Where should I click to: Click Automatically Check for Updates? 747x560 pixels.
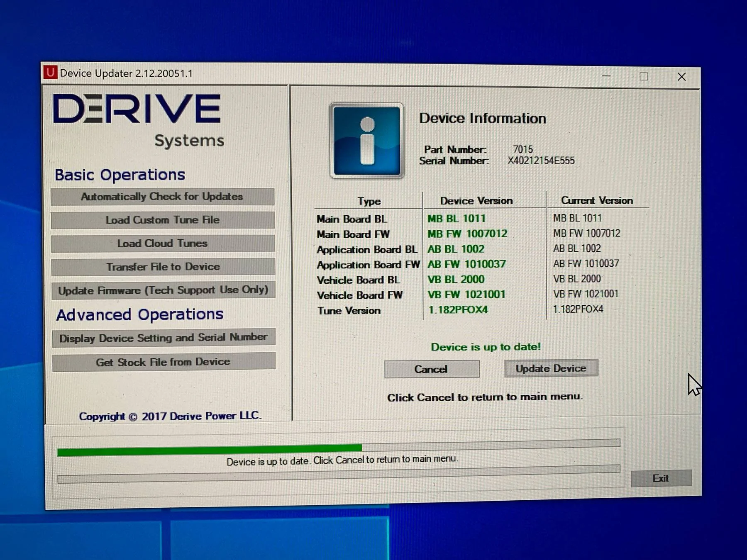click(x=162, y=197)
